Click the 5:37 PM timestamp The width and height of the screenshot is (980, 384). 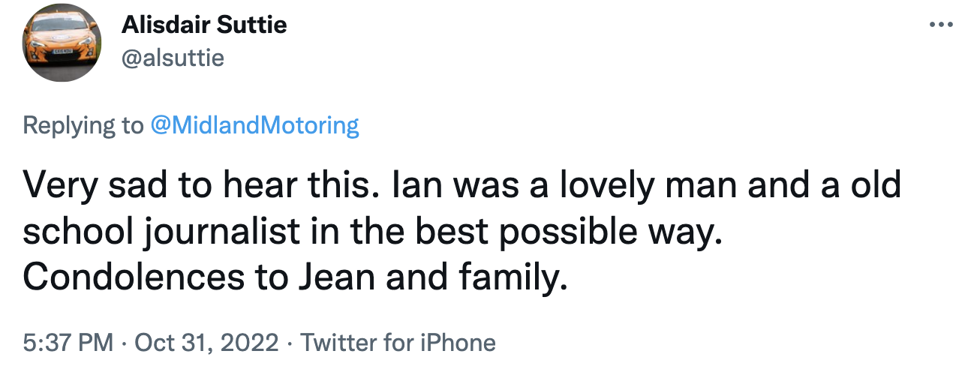point(68,343)
